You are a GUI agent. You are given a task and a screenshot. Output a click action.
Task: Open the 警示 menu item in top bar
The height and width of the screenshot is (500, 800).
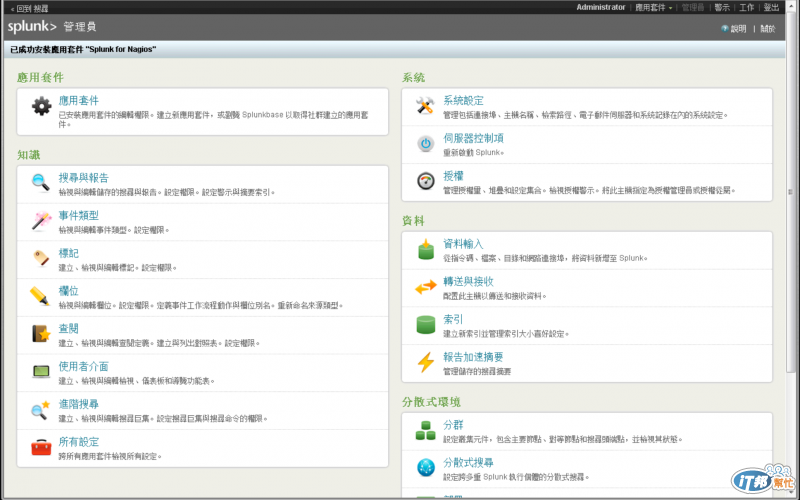tap(722, 7)
